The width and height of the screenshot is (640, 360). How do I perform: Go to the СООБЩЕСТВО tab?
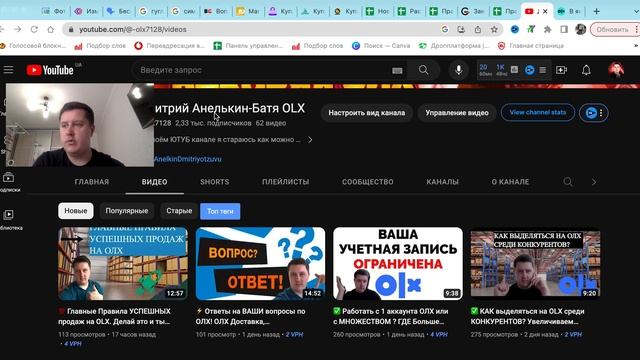(368, 182)
